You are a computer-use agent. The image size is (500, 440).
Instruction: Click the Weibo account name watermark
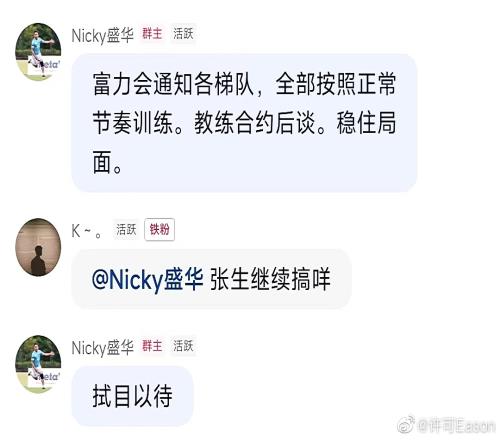(x=457, y=426)
